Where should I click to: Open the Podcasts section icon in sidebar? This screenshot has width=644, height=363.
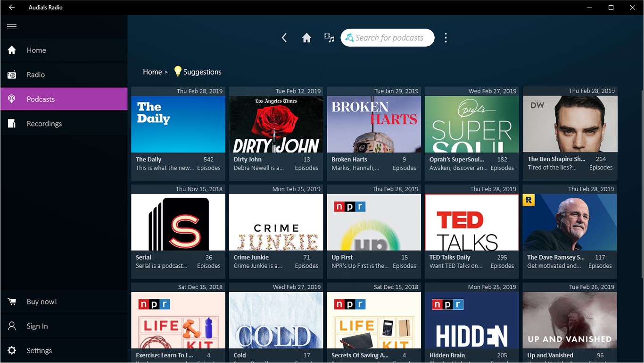pos(12,99)
